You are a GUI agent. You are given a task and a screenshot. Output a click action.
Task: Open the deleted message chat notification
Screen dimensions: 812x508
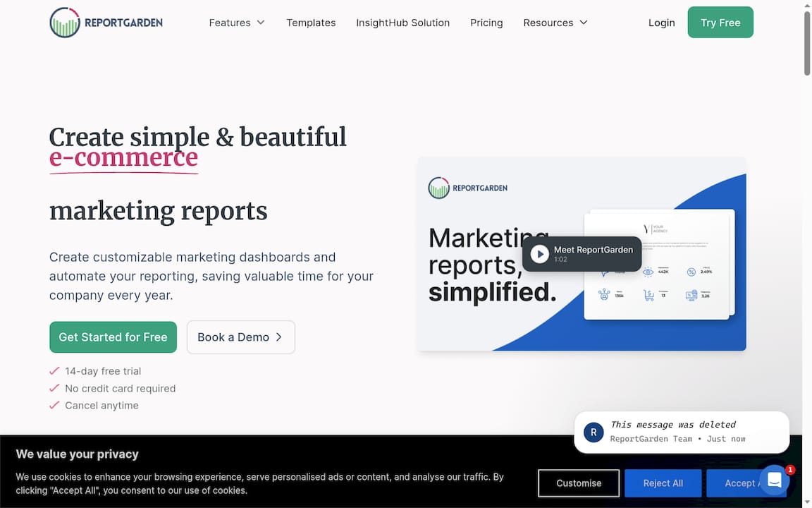click(x=682, y=433)
